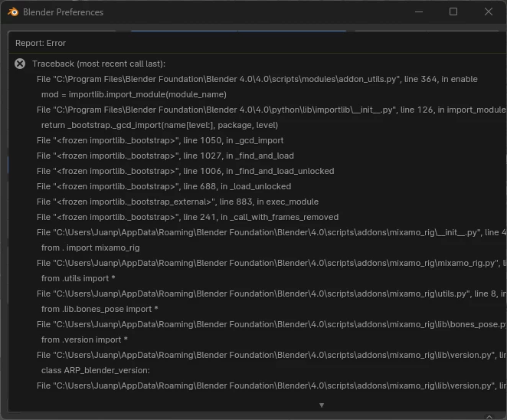This screenshot has width=507, height=420.
Task: Click the mixamo_rig\mixamo_rig.py file line
Action: coord(271,263)
